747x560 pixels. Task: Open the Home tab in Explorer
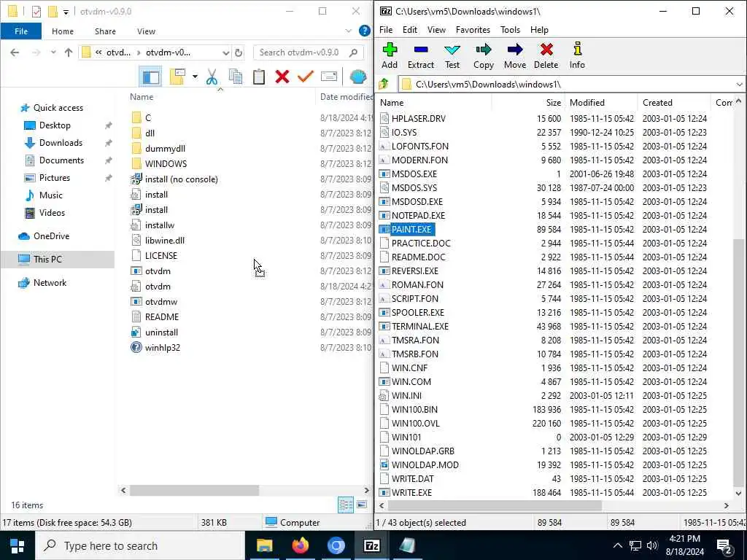point(63,31)
